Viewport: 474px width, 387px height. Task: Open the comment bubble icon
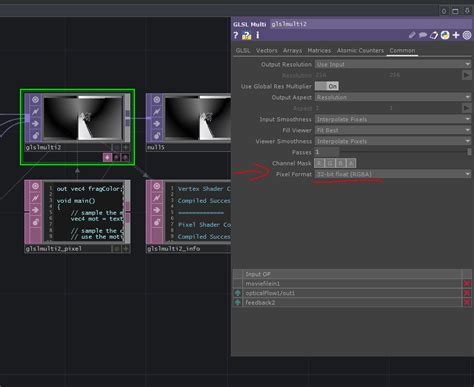pos(423,35)
